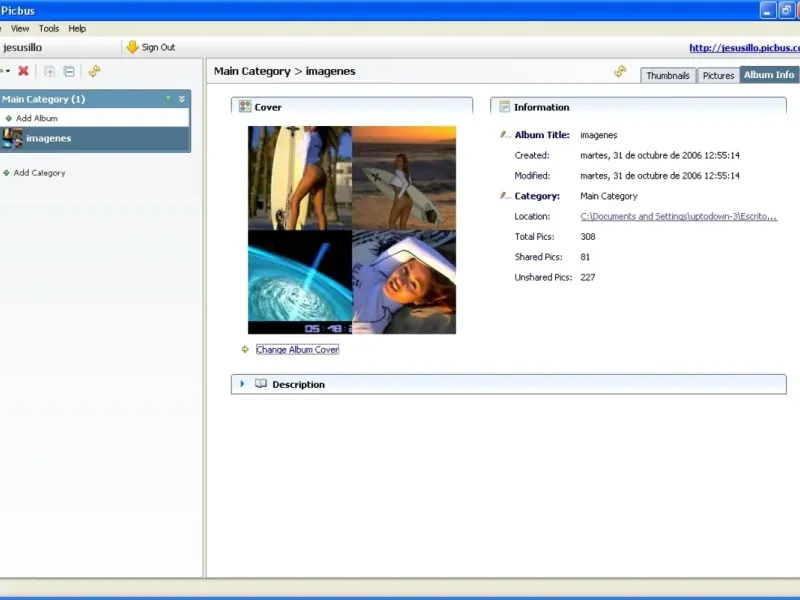
Task: Expand all categories with the plus box icon
Action: (x=49, y=71)
